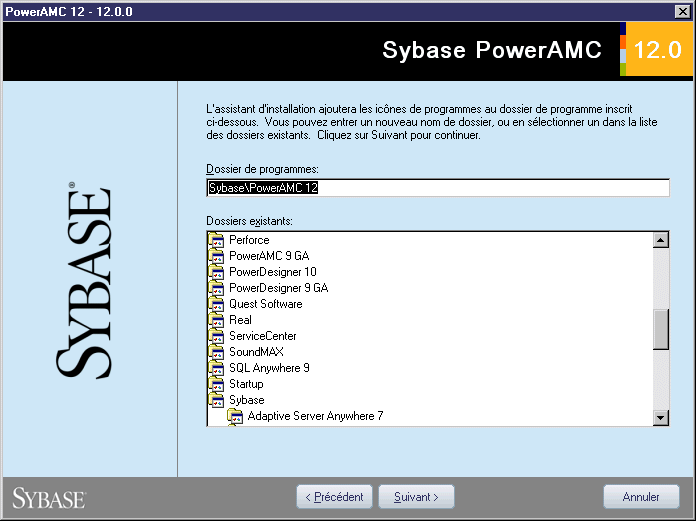
Task: Select PowerDesigner 9 GA folder name
Action: click(x=278, y=288)
